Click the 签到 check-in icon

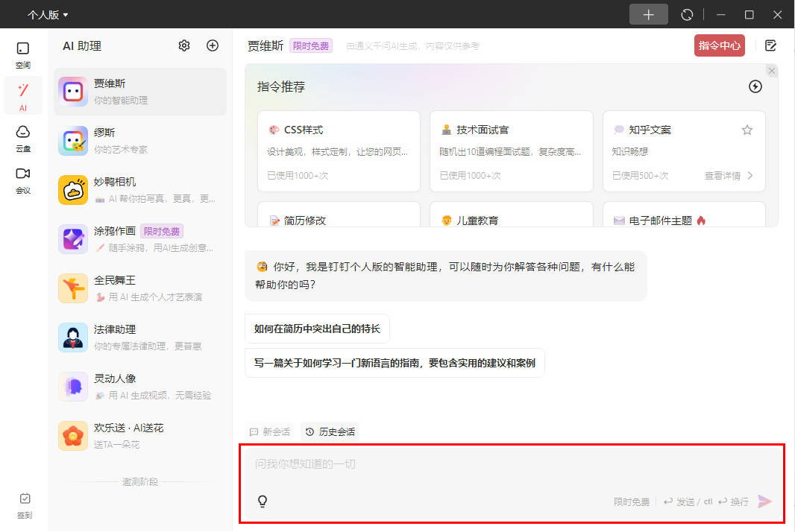pyautogui.click(x=25, y=498)
